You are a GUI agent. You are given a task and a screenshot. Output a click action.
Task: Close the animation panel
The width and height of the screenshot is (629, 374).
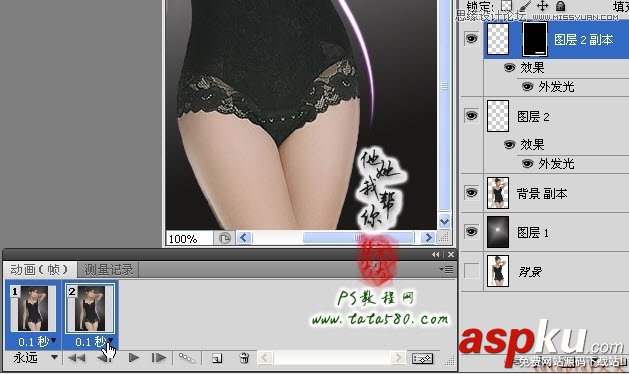(x=451, y=254)
